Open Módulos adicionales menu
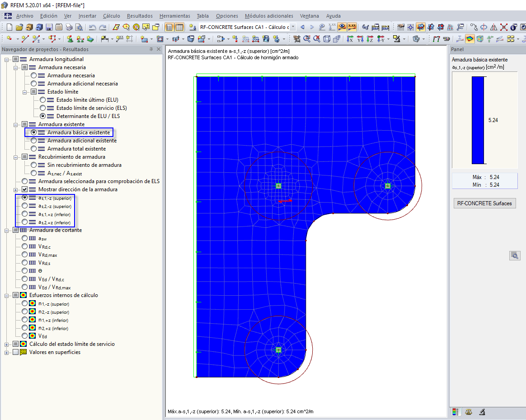The image size is (526, 420). (269, 16)
